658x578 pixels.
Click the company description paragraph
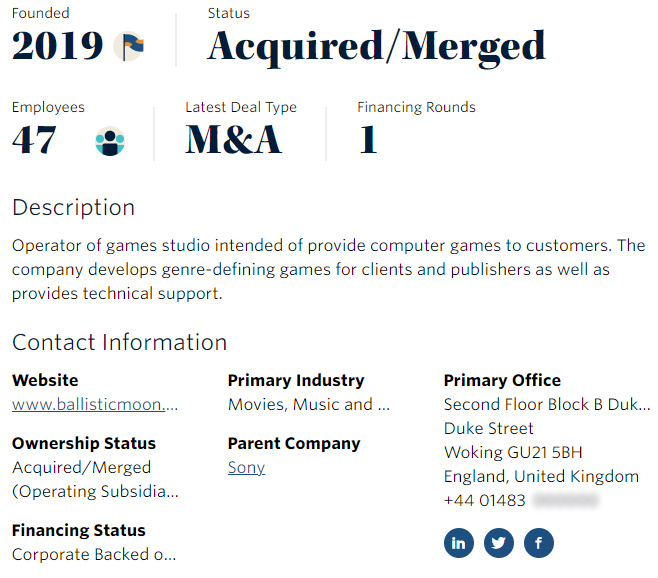coord(328,269)
